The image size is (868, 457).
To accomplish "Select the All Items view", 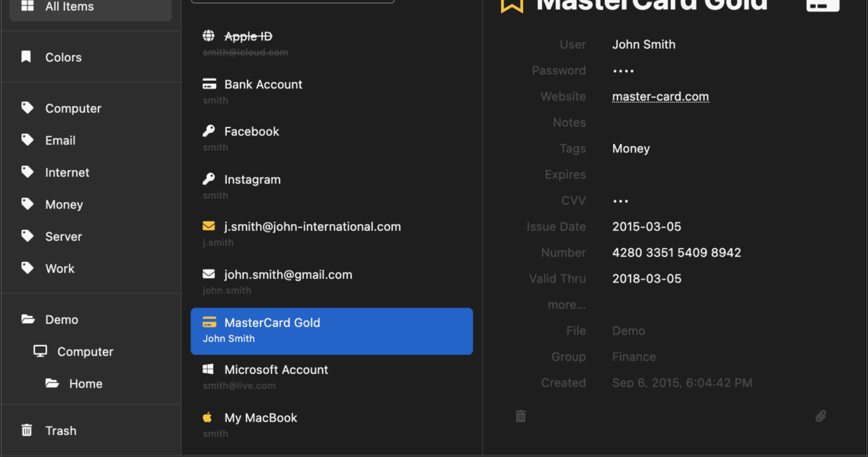I will coord(69,7).
